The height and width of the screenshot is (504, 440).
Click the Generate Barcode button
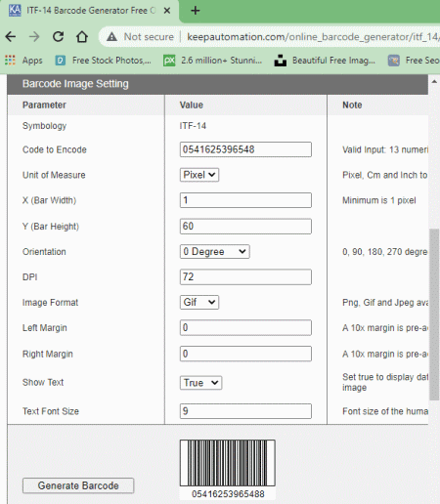[78, 485]
